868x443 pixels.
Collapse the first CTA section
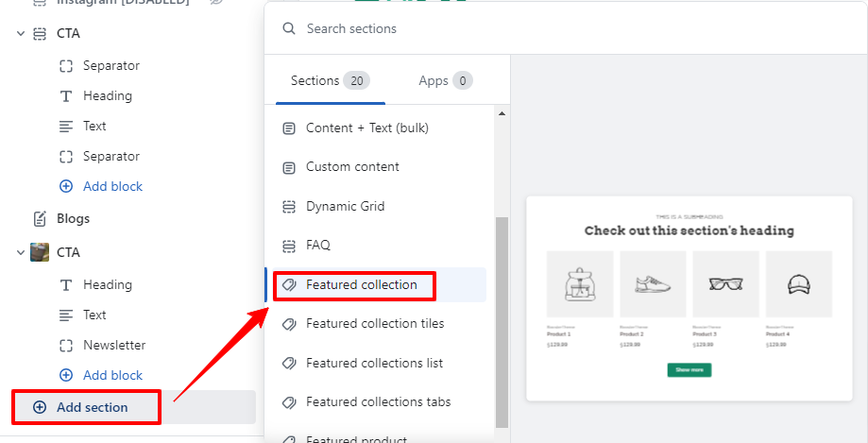(x=21, y=33)
